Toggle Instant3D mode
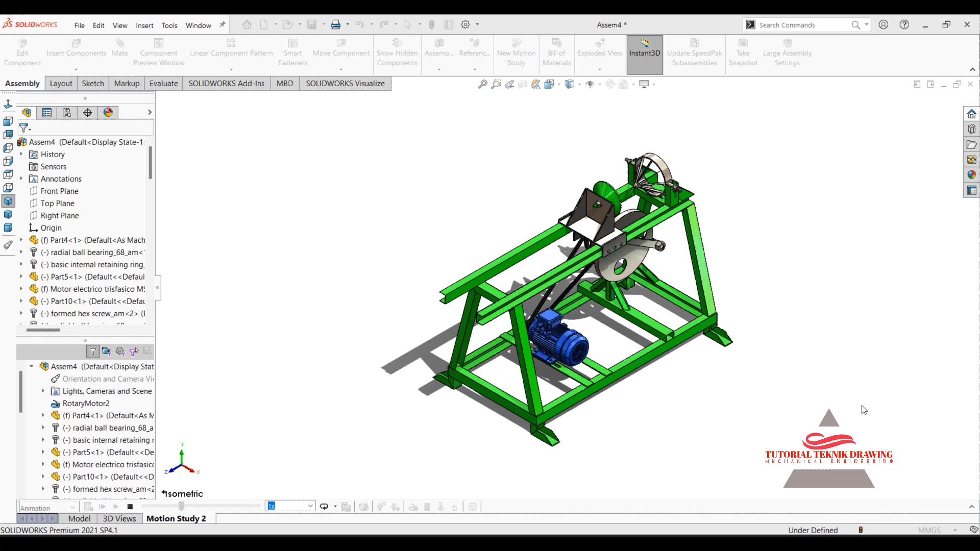Image resolution: width=980 pixels, height=551 pixels. 645,54
